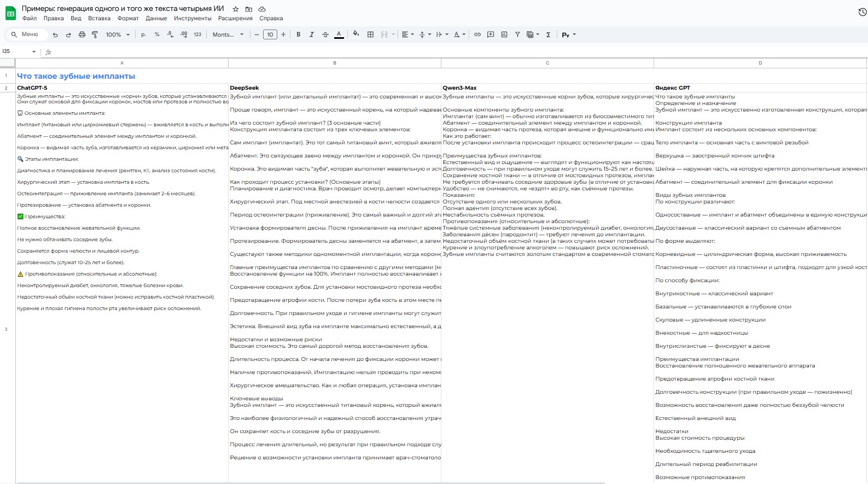The image size is (868, 484).
Task: Insert a chart from toolbar
Action: click(x=504, y=34)
